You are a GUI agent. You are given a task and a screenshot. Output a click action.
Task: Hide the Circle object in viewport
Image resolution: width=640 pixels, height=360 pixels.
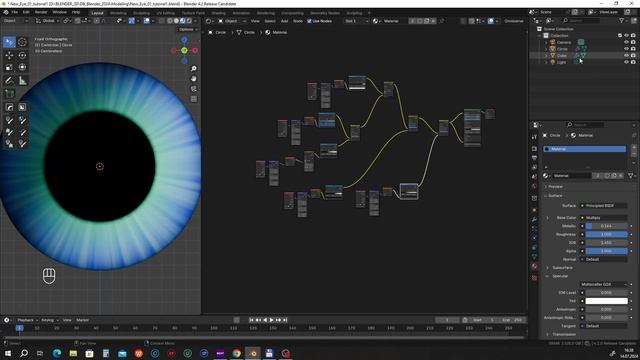point(626,49)
